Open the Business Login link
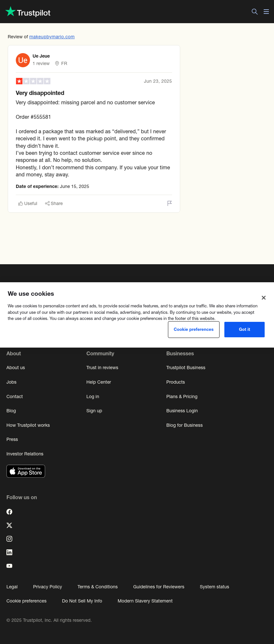The width and height of the screenshot is (274, 644). tap(182, 411)
